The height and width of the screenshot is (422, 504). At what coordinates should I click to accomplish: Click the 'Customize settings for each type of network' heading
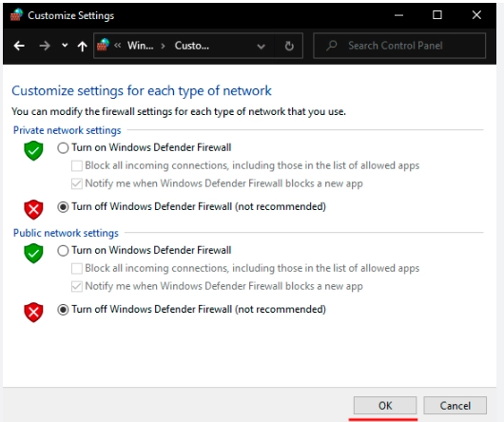click(142, 91)
